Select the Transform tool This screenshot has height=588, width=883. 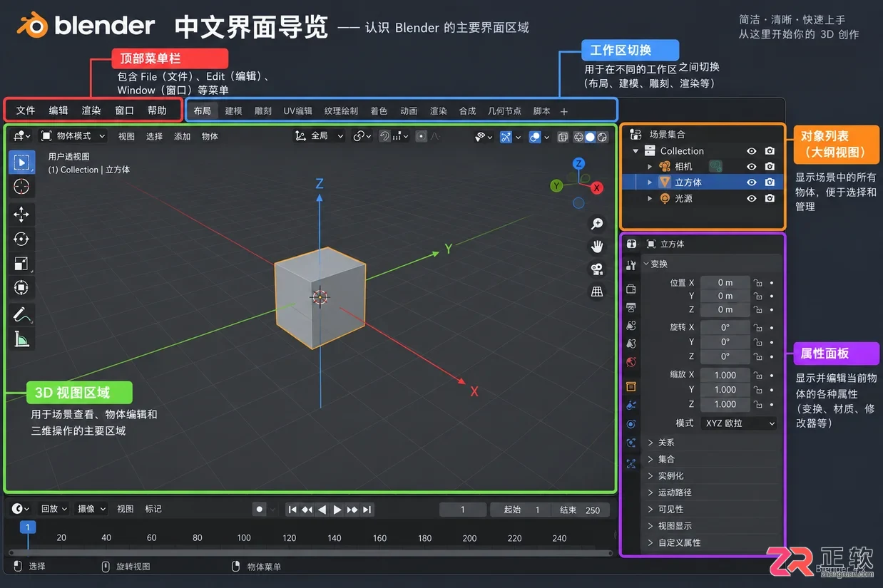[x=21, y=288]
